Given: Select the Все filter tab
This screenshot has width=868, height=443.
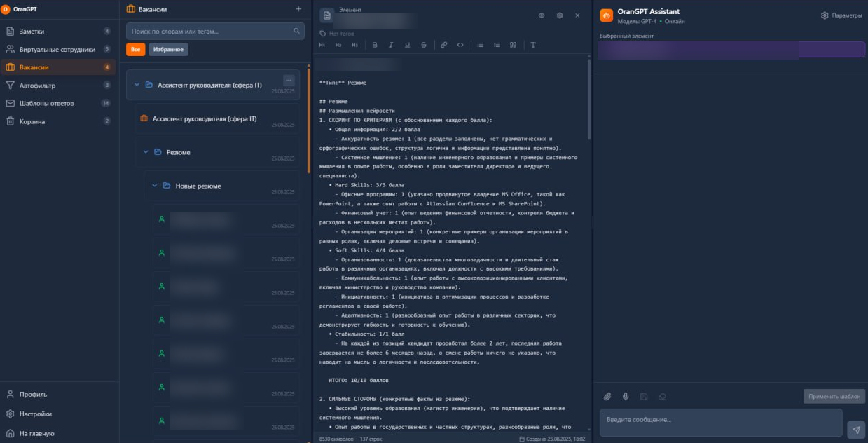Looking at the screenshot, I should (135, 50).
